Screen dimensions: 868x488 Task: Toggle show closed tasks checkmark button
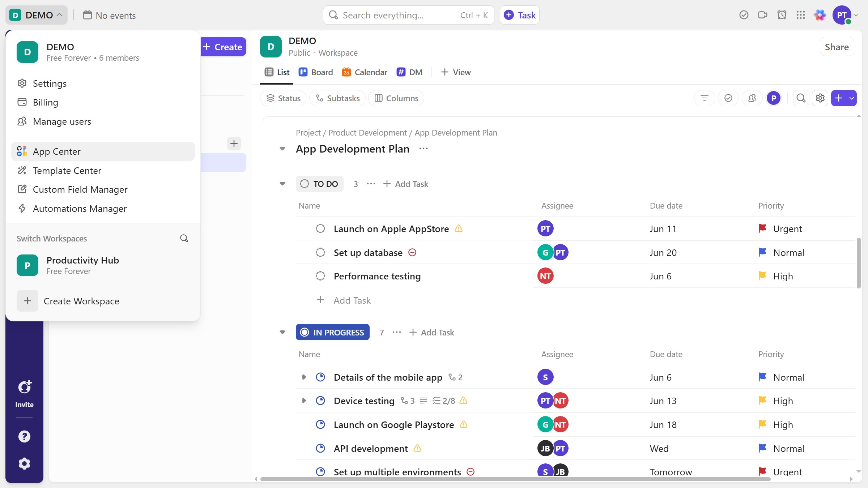728,98
